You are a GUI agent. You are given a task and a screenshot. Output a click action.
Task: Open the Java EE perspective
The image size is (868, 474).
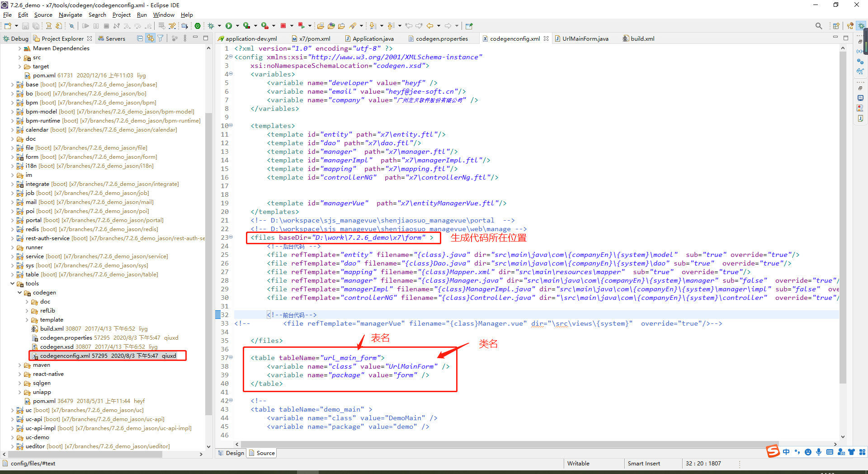tap(850, 26)
